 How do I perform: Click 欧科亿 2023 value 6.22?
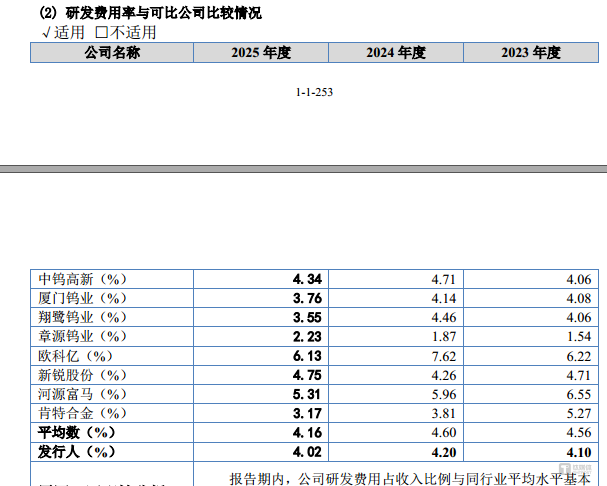click(x=579, y=356)
